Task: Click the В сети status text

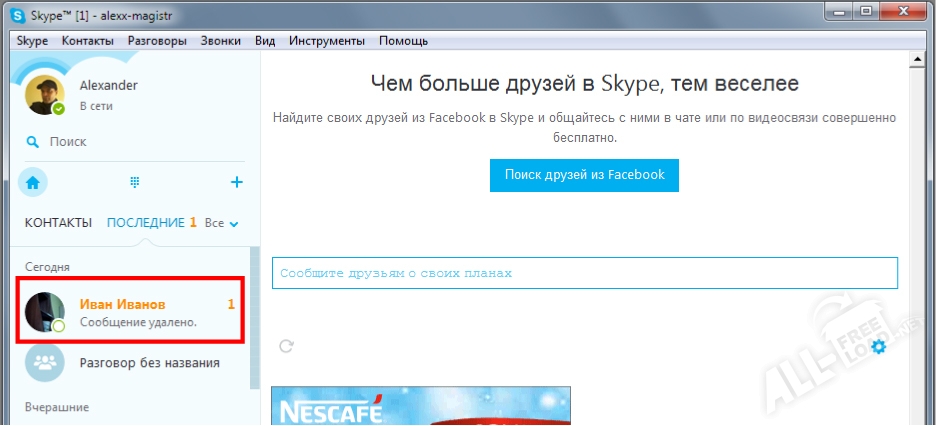Action: [x=96, y=106]
